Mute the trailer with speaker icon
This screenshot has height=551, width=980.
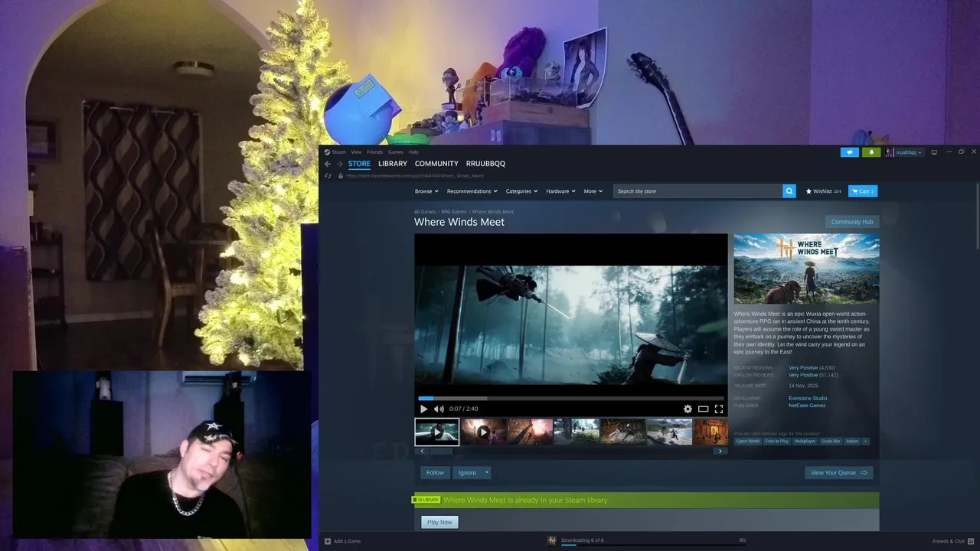pos(439,409)
